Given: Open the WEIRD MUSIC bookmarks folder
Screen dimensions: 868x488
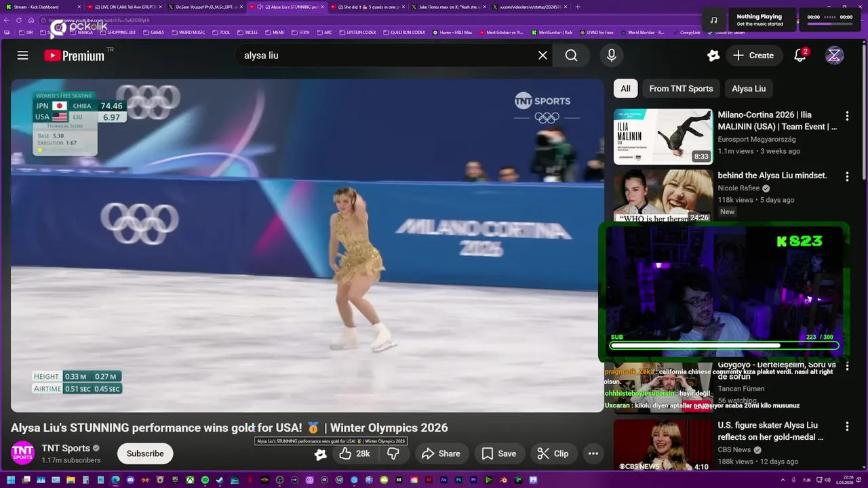Looking at the screenshot, I should coord(188,33).
